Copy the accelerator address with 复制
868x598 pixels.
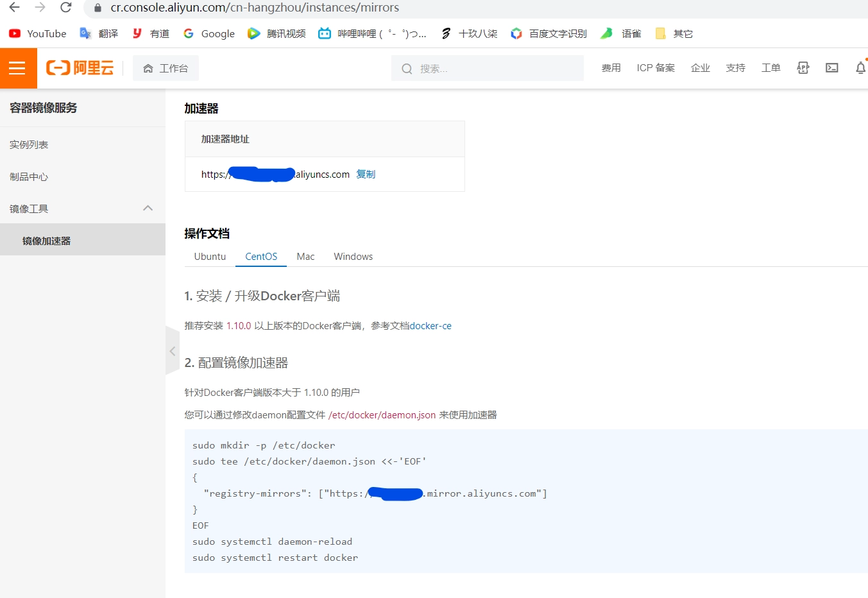click(365, 174)
